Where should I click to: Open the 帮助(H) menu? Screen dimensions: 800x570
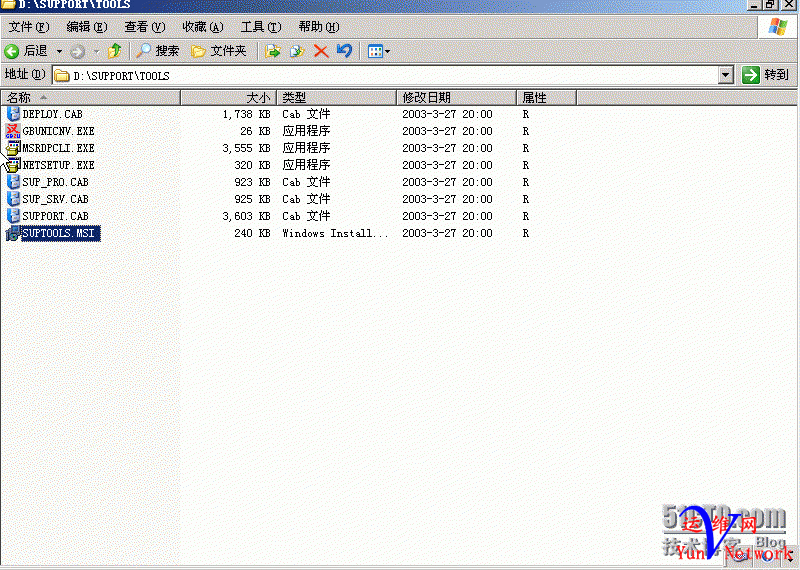coord(319,27)
